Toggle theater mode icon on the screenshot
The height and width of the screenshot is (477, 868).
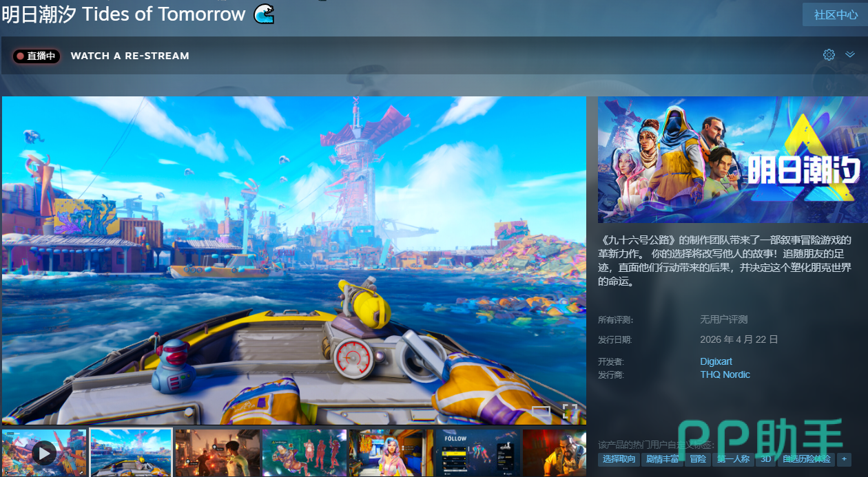coord(541,412)
